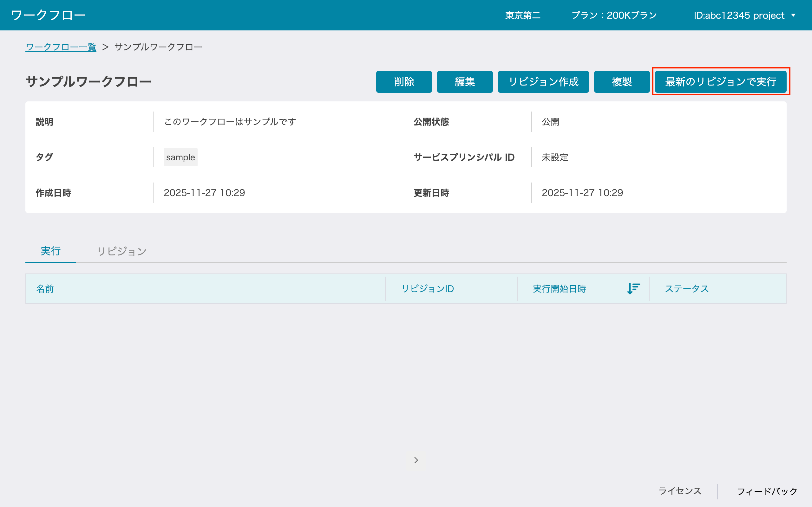Click the ステータス column header
Image resolution: width=812 pixels, height=507 pixels.
[x=686, y=289]
